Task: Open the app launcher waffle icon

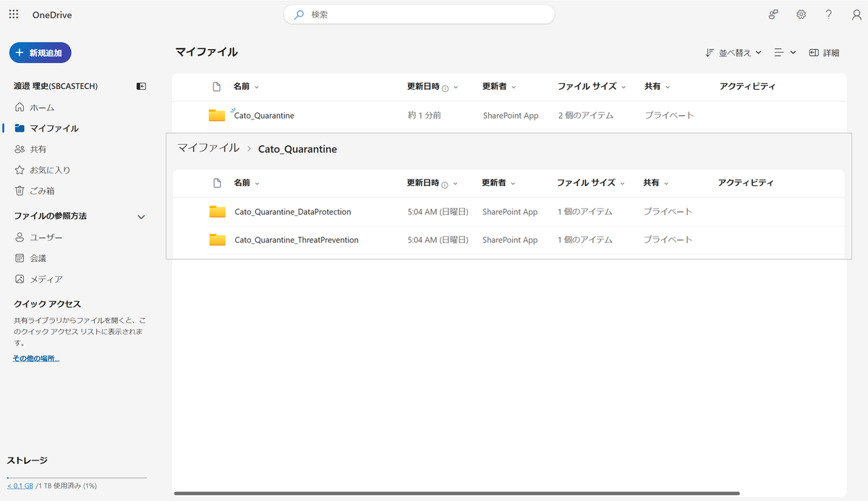Action: 14,14
